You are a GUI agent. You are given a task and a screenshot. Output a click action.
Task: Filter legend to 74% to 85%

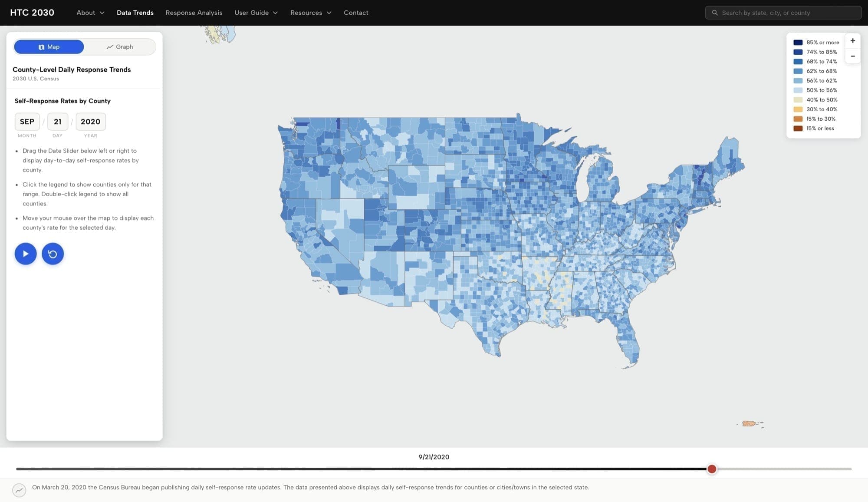(x=815, y=52)
